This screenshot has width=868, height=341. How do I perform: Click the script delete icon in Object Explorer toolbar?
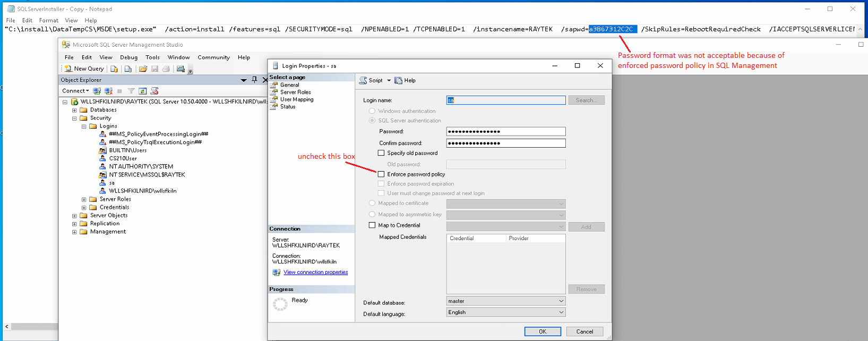tap(154, 91)
